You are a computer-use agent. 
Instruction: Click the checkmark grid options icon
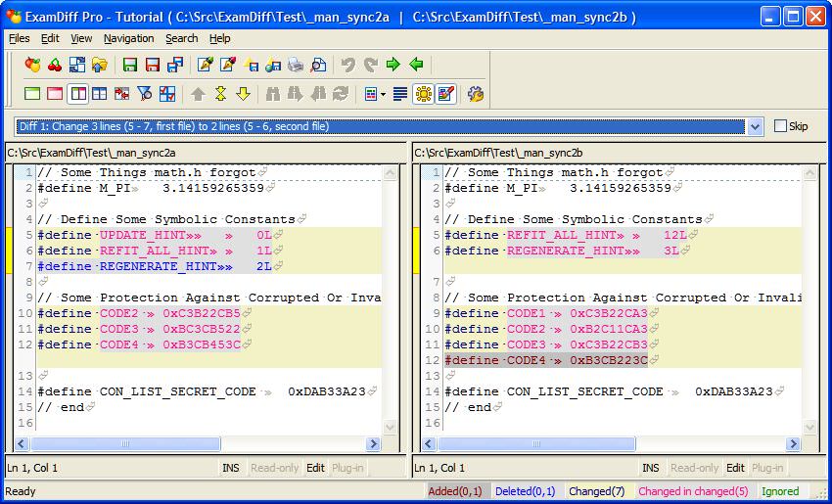[167, 94]
